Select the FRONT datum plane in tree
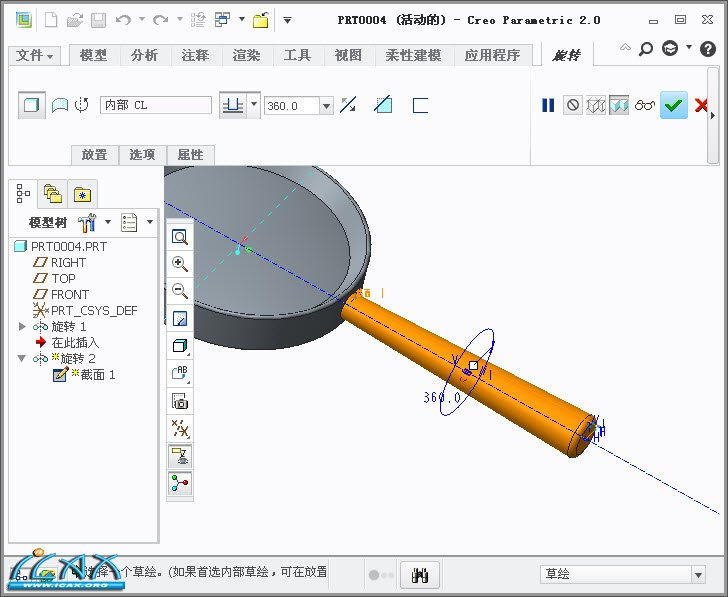The height and width of the screenshot is (597, 728). point(70,295)
